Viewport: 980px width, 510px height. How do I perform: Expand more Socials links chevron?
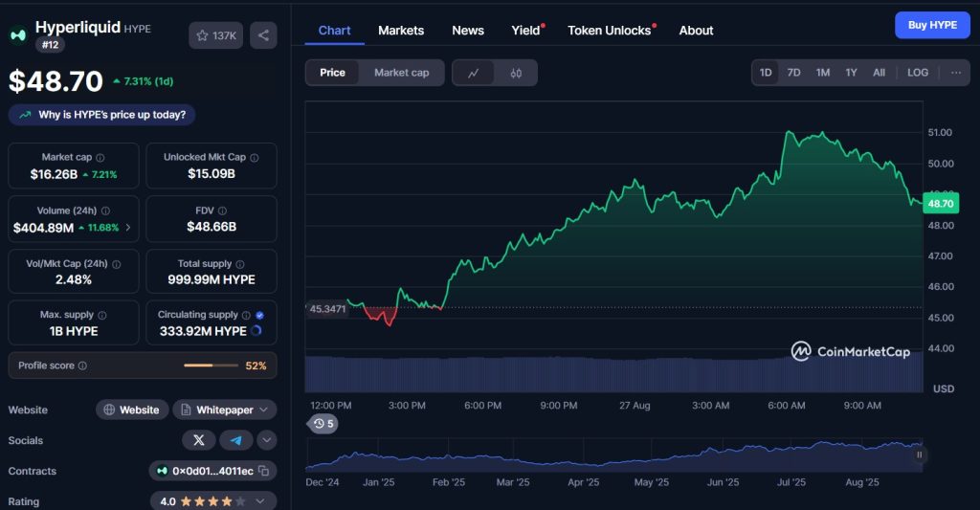[x=267, y=440]
